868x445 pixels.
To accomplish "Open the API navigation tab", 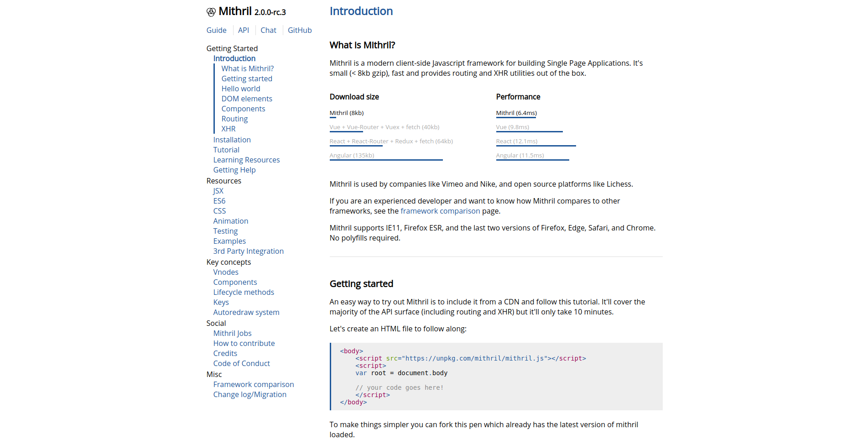I will (x=244, y=30).
